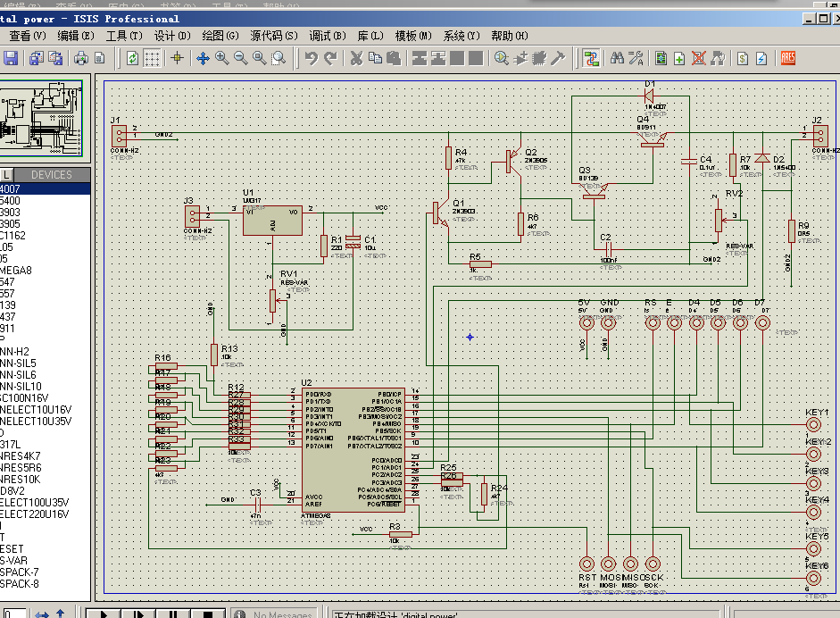Viewport: 840px width, 618px height.
Task: Click the Set print area icon
Action: tap(100, 58)
